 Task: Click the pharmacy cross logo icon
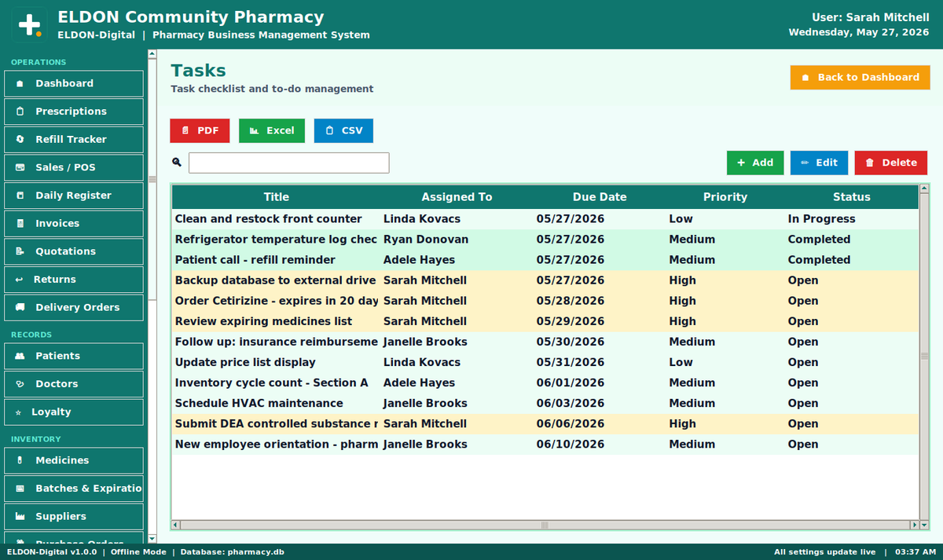point(29,24)
